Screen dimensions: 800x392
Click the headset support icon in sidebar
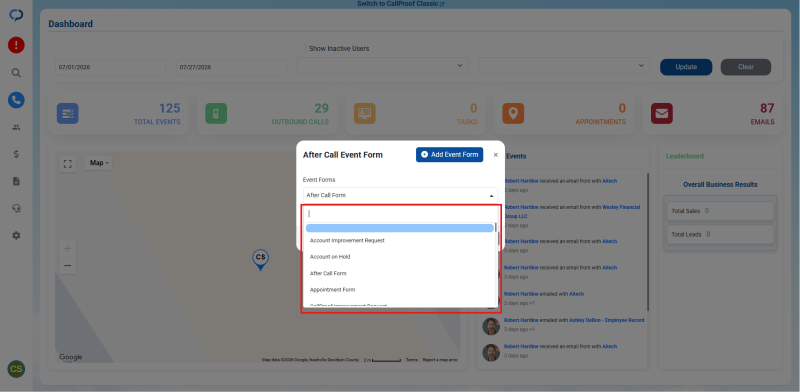coord(16,208)
